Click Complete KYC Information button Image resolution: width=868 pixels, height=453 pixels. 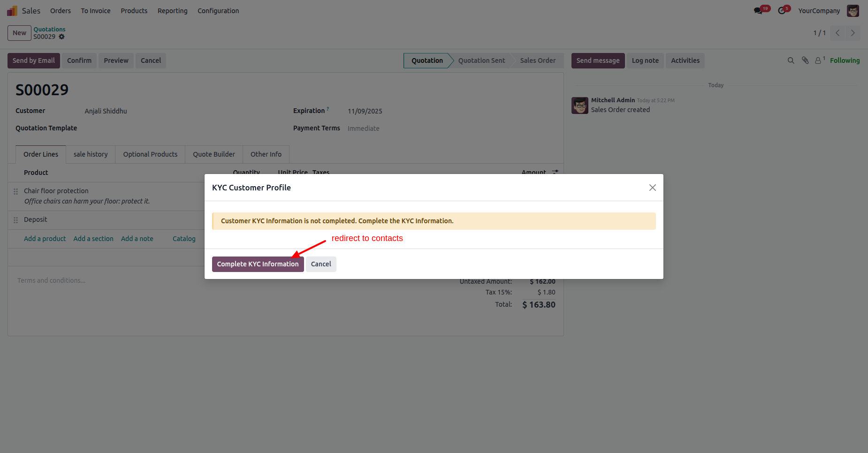258,264
